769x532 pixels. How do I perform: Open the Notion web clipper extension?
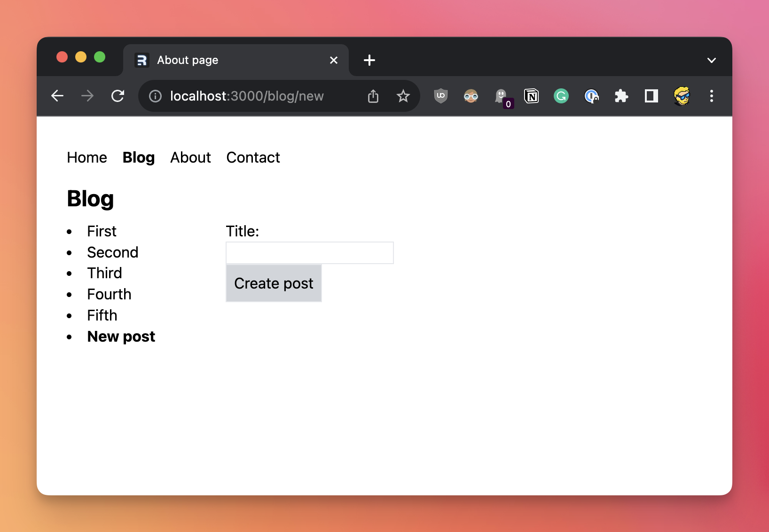point(531,96)
